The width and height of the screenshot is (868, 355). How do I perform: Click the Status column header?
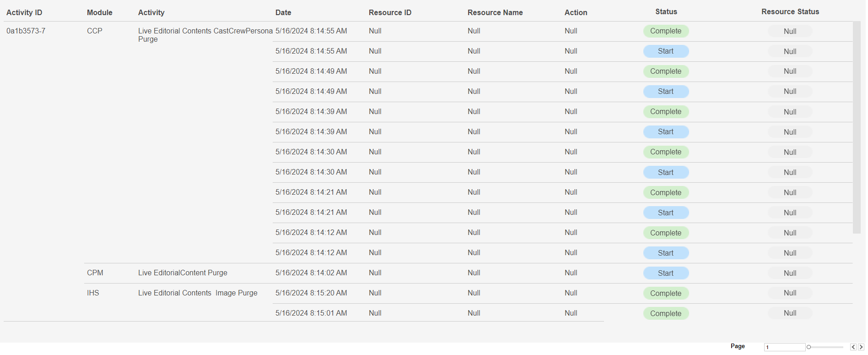(x=666, y=12)
